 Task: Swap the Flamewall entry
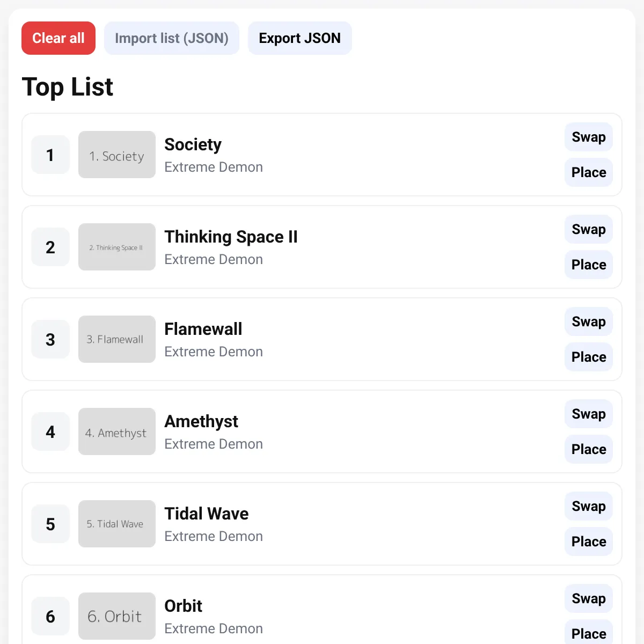(x=589, y=321)
